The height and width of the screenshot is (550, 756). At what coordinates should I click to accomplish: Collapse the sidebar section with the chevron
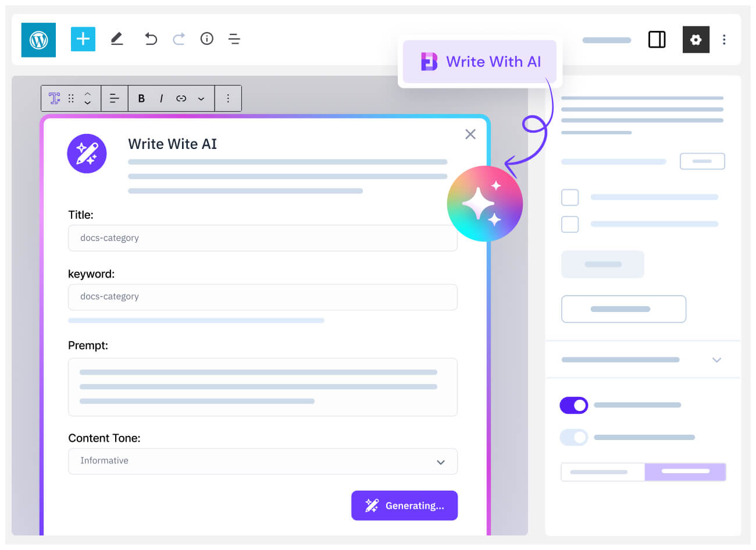[x=716, y=360]
